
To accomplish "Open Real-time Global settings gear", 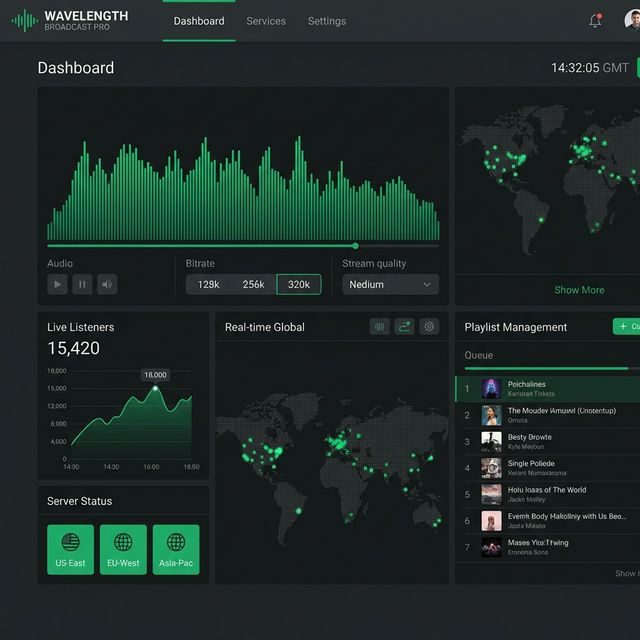I will [429, 327].
